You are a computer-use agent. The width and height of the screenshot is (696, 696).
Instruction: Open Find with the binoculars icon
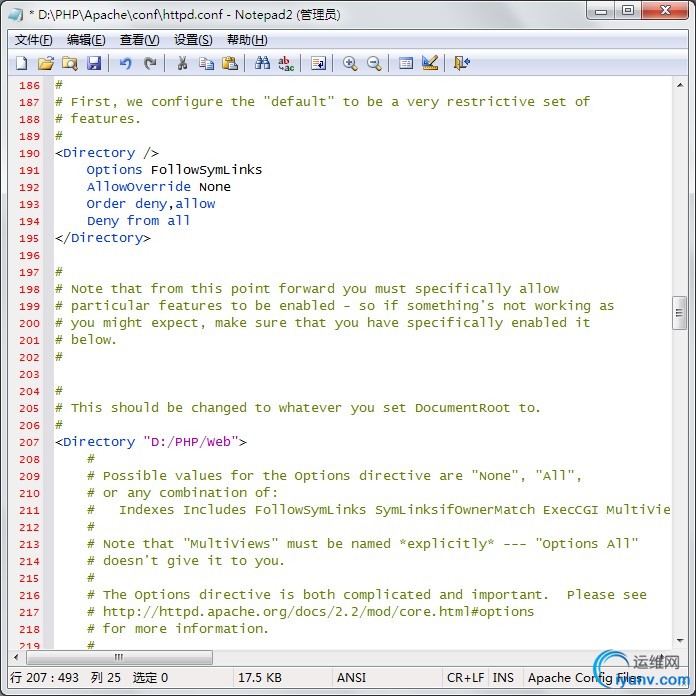(x=262, y=63)
